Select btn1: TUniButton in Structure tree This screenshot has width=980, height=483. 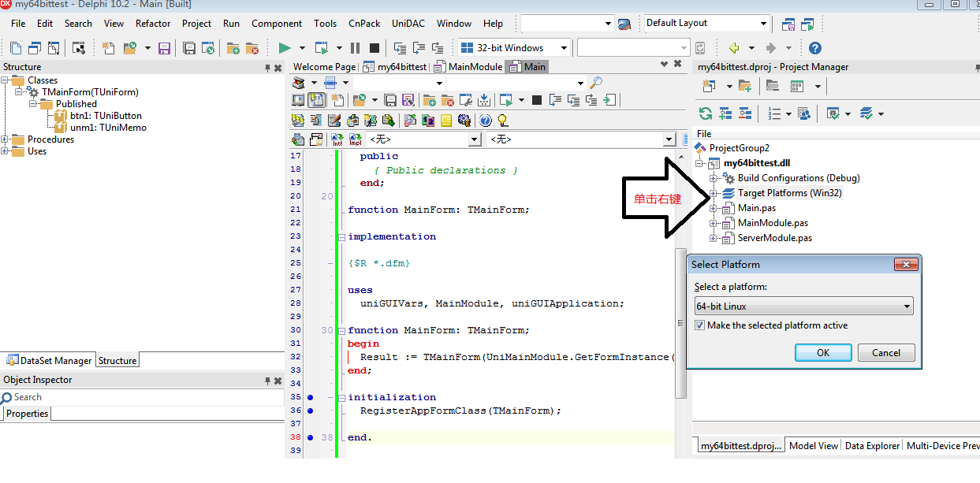click(x=106, y=116)
